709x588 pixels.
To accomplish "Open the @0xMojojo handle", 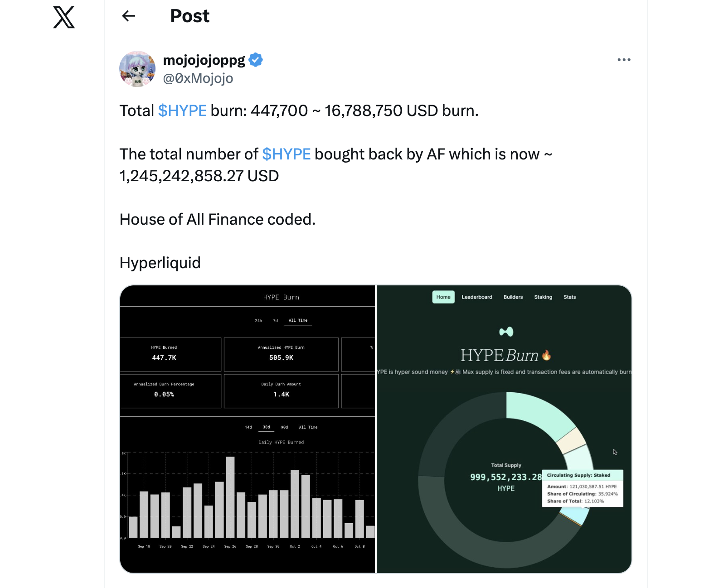I will pos(198,78).
